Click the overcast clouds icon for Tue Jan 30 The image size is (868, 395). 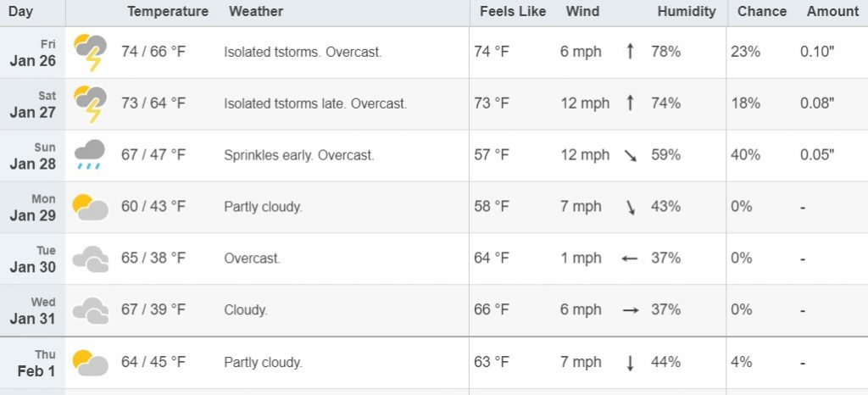[x=90, y=259]
